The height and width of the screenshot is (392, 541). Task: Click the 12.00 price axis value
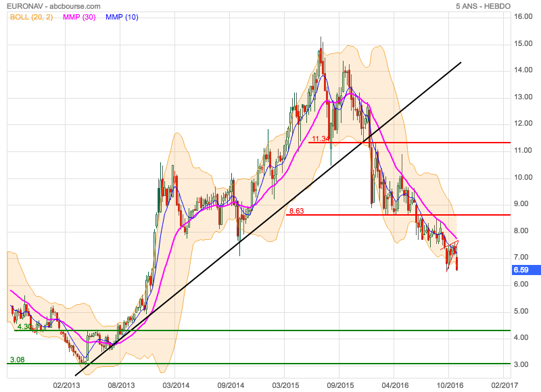pyautogui.click(x=523, y=124)
